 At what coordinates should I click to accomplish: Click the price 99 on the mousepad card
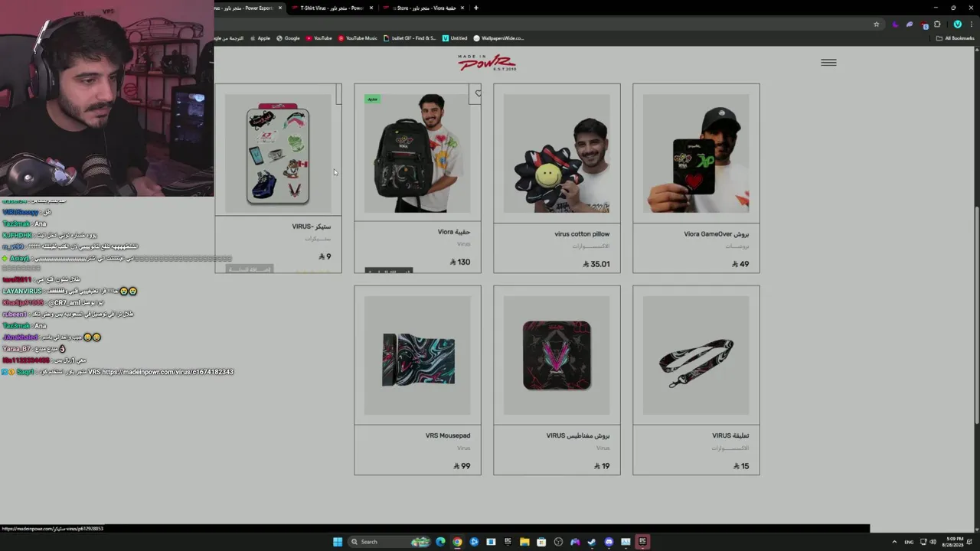pos(462,466)
